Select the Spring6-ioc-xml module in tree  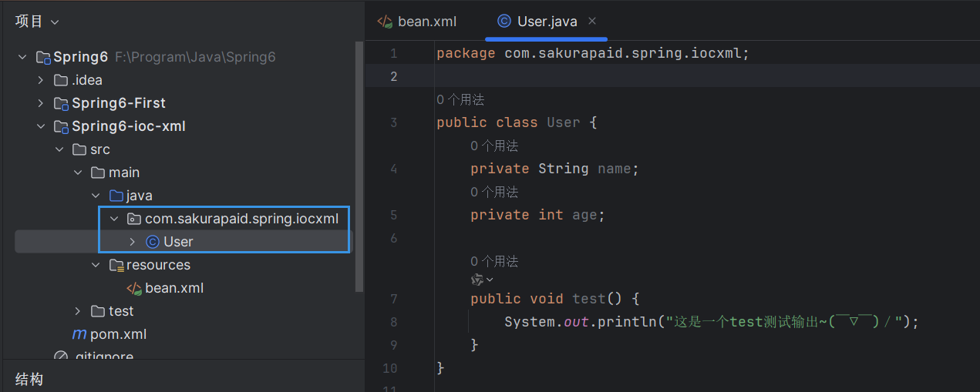click(129, 126)
